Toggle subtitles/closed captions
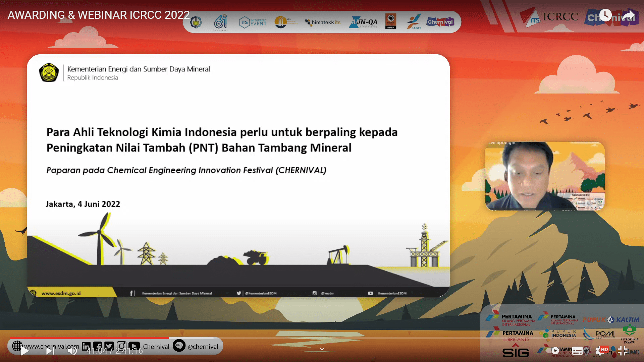Screen dimensions: 644x362 pos(577,351)
